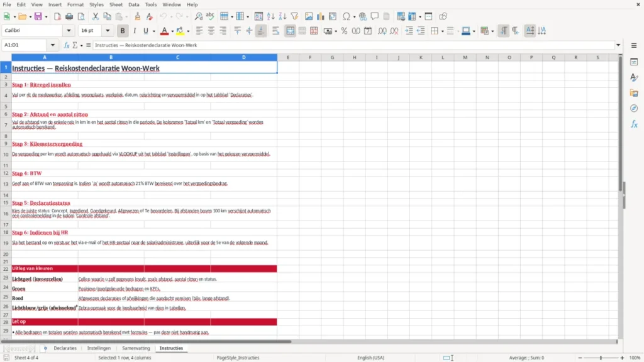Run the spelling check
Image resolution: width=644 pixels, height=362 pixels.
[210, 16]
